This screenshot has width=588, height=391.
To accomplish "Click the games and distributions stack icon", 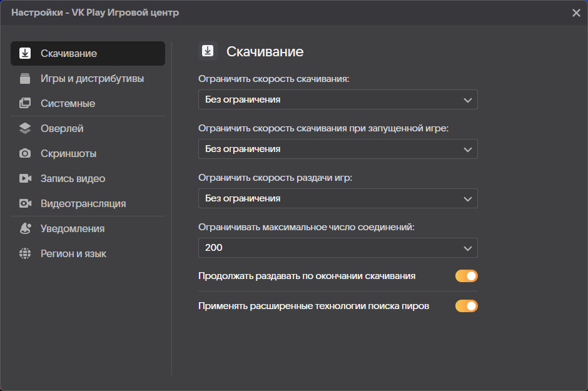I will [x=25, y=79].
